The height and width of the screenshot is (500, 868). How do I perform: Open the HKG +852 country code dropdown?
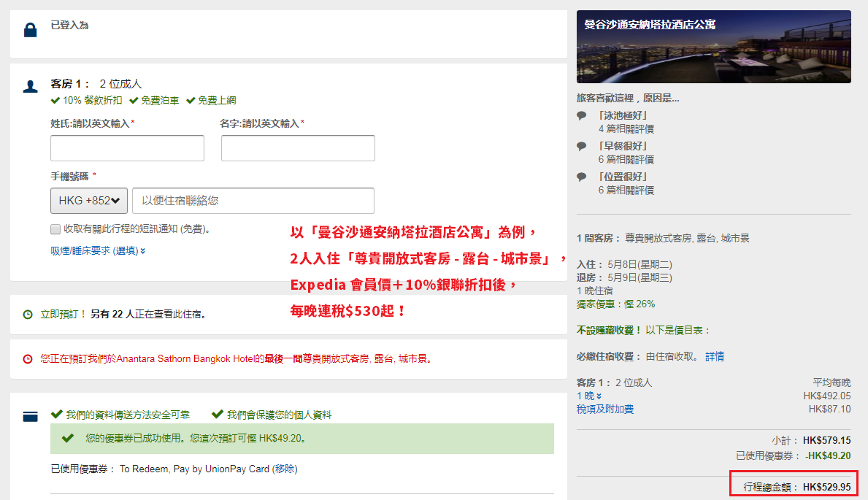click(89, 201)
